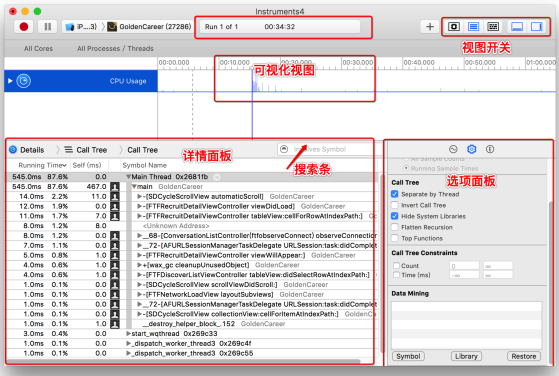This screenshot has height=376, width=559.
Task: Sort by the Symbol Name column header
Action: tap(144, 165)
